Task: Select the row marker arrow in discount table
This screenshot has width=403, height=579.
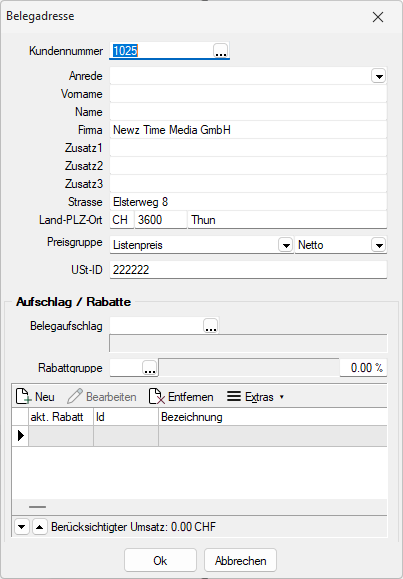Action: 21,436
